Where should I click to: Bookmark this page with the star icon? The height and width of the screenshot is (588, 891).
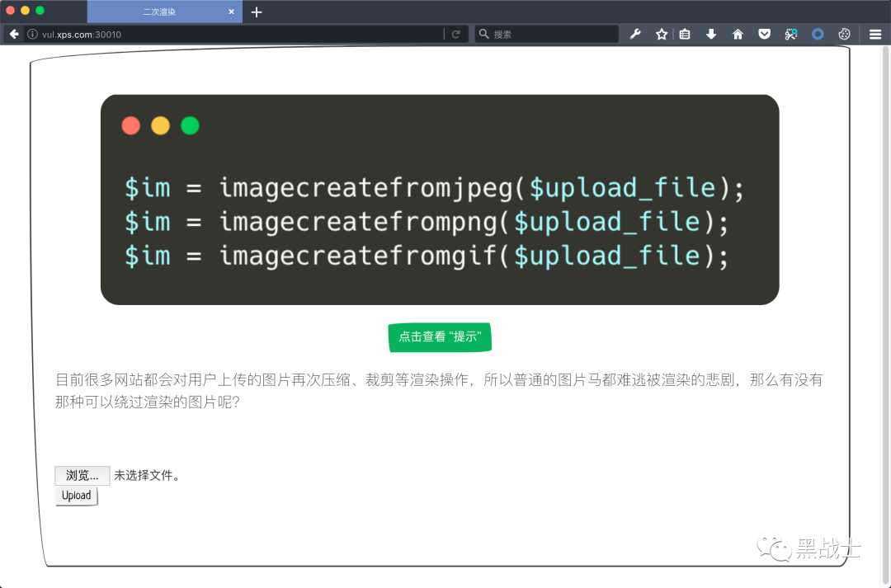click(661, 34)
